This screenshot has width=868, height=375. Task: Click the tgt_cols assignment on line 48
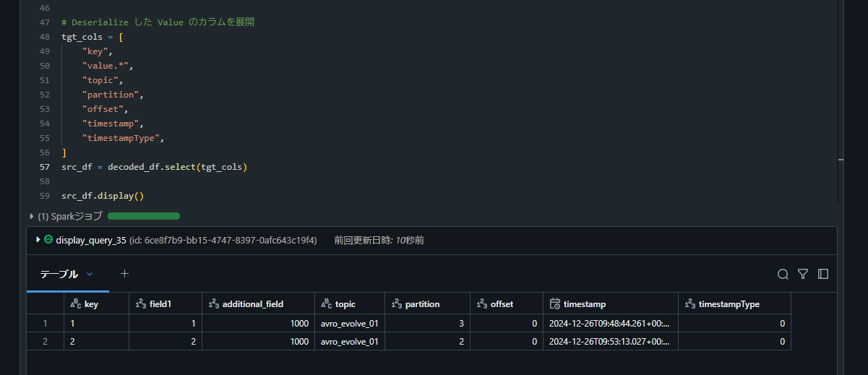tap(93, 37)
